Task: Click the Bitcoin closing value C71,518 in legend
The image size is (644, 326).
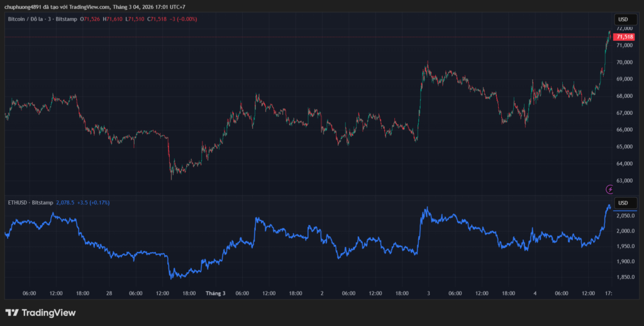Action: tap(158, 19)
